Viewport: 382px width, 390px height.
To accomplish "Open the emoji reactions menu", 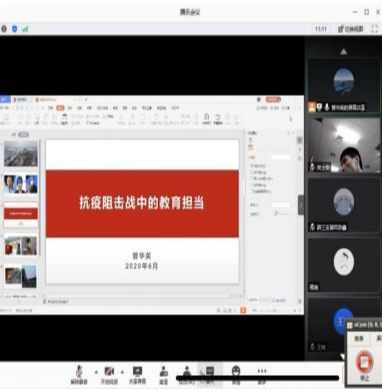I will click(x=236, y=375).
